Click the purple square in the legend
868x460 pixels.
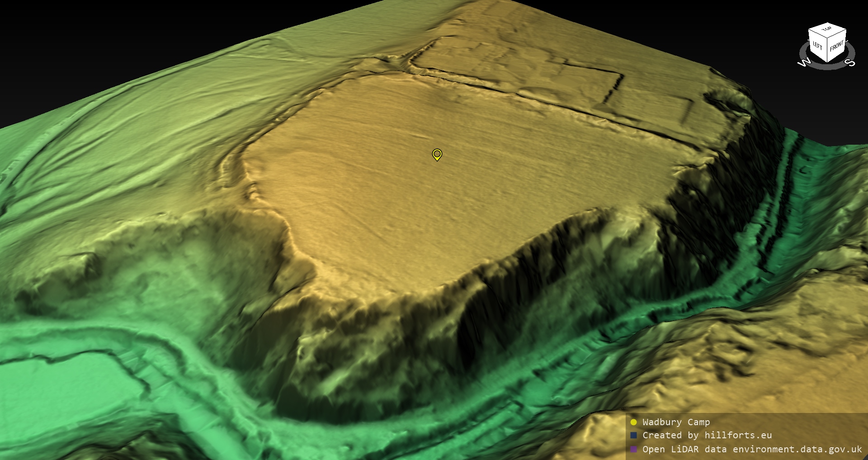[x=633, y=449]
